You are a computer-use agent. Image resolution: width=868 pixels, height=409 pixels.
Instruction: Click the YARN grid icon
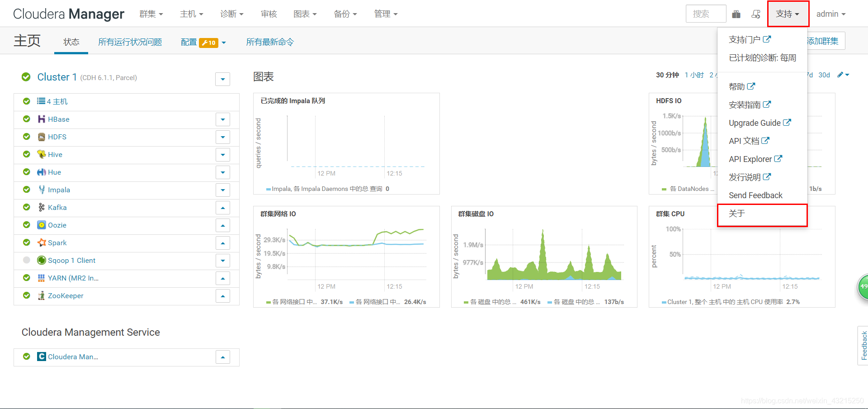click(x=42, y=278)
